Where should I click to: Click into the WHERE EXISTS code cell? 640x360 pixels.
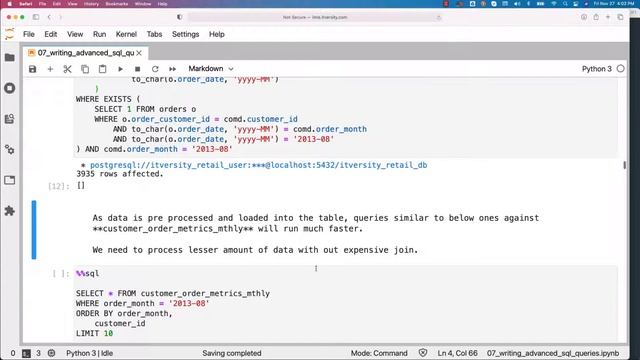coord(345,118)
